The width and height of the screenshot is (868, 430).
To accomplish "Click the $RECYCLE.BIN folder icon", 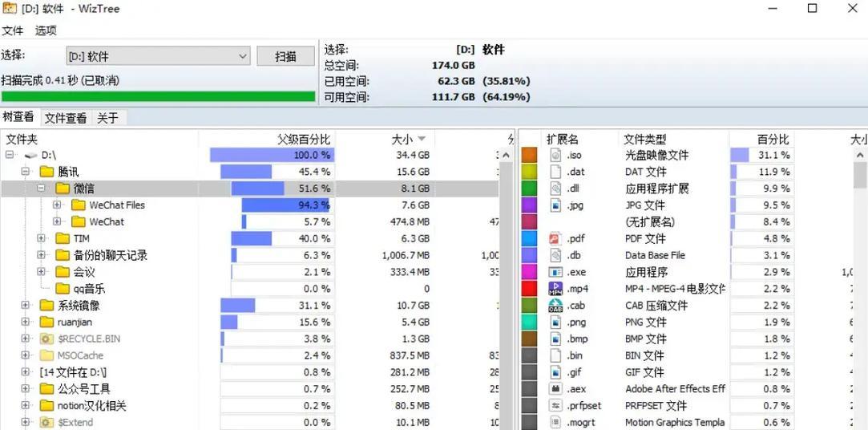I will [46, 339].
